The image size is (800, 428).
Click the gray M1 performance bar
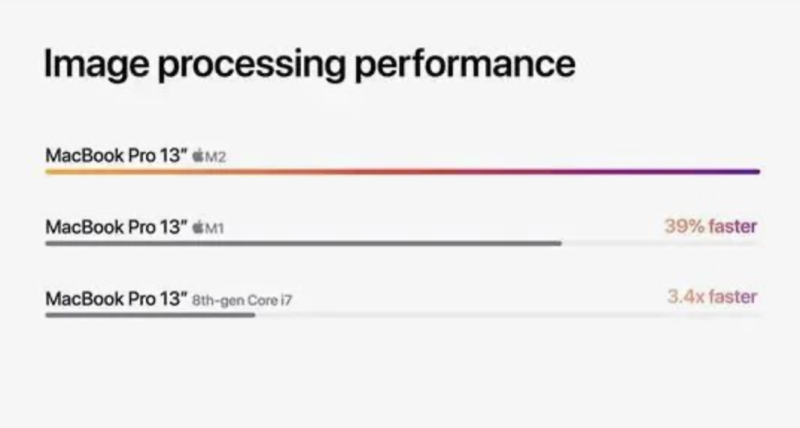pos(304,243)
